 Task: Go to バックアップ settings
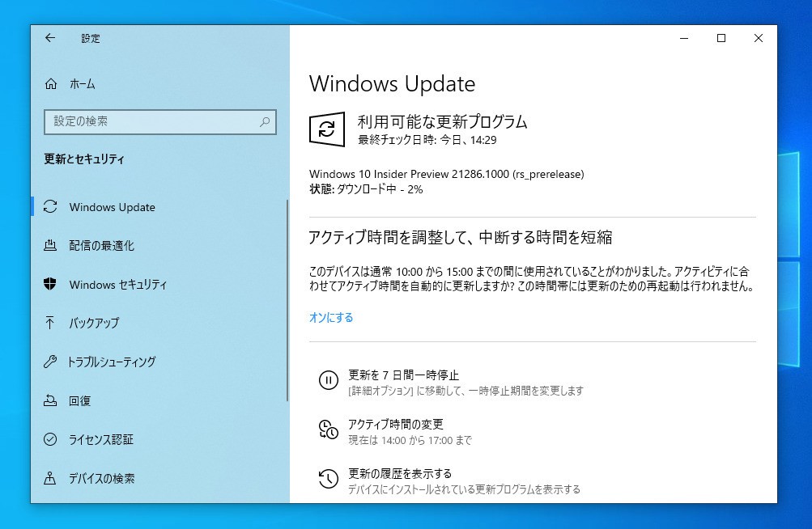pyautogui.click(x=159, y=323)
